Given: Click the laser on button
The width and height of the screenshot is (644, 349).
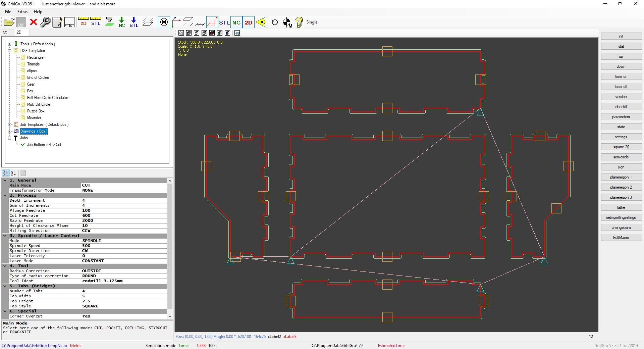Looking at the screenshot, I should 621,77.
